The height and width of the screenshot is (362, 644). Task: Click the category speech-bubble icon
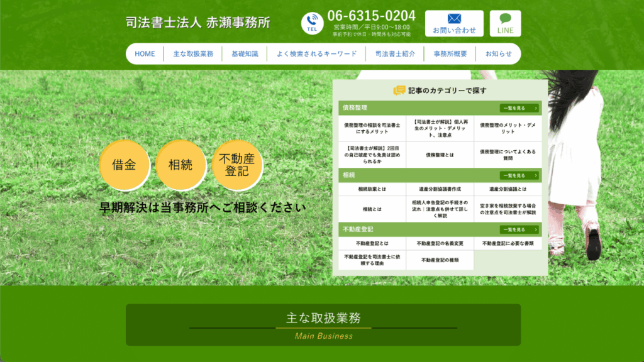click(x=399, y=90)
